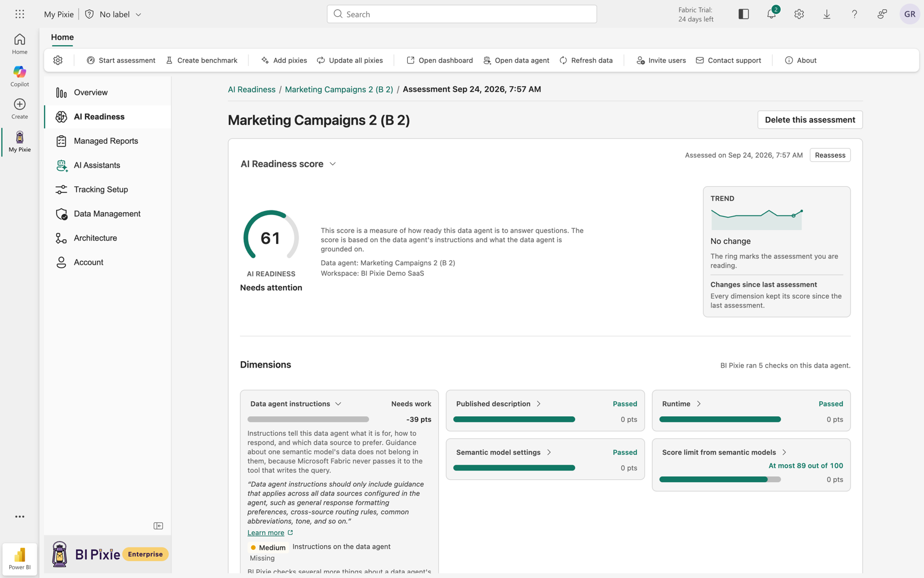Viewport: 924px width, 578px height.
Task: Open the Copilot icon in left rail
Action: [x=20, y=76]
